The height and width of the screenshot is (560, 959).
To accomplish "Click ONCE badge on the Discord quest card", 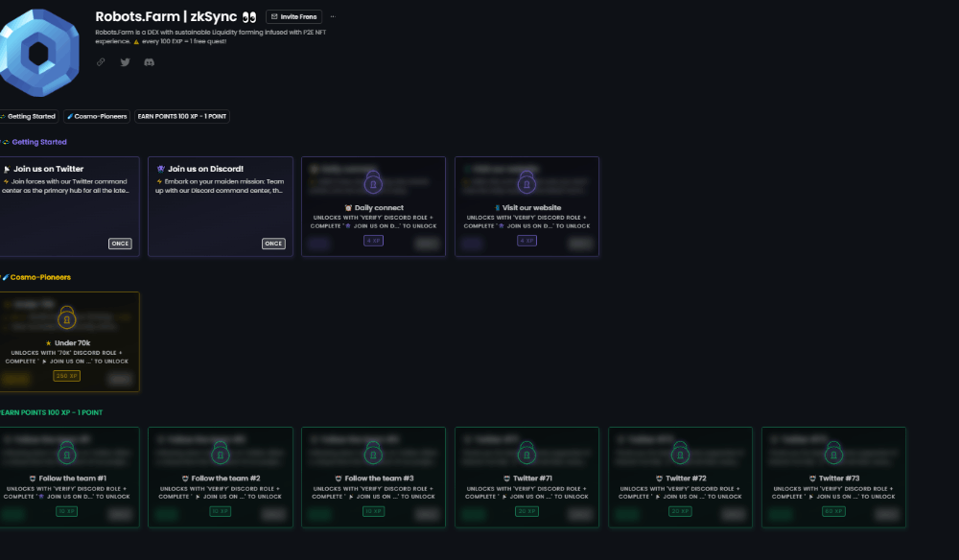I will pos(273,244).
